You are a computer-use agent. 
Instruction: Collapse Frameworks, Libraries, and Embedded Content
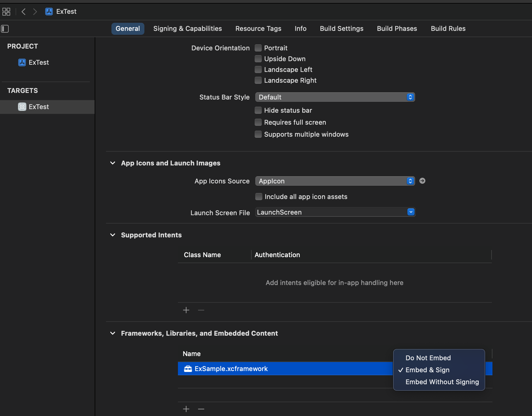[113, 333]
